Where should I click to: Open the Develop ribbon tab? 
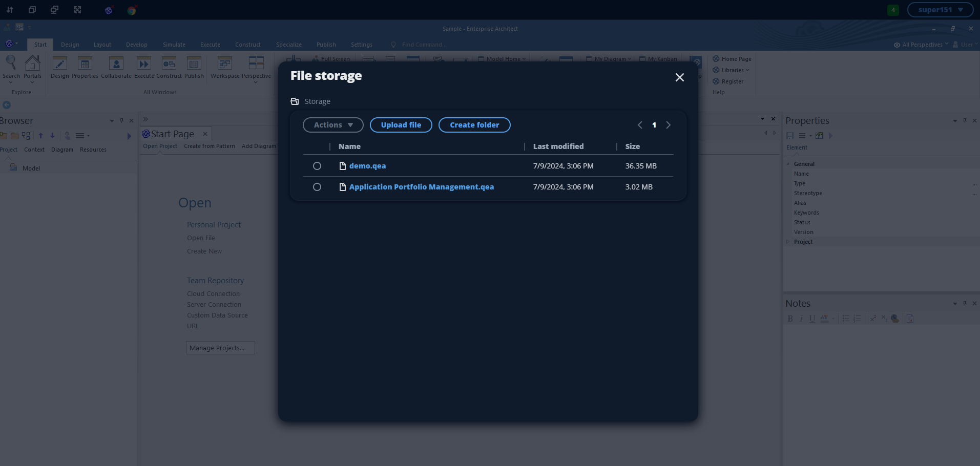pos(137,45)
